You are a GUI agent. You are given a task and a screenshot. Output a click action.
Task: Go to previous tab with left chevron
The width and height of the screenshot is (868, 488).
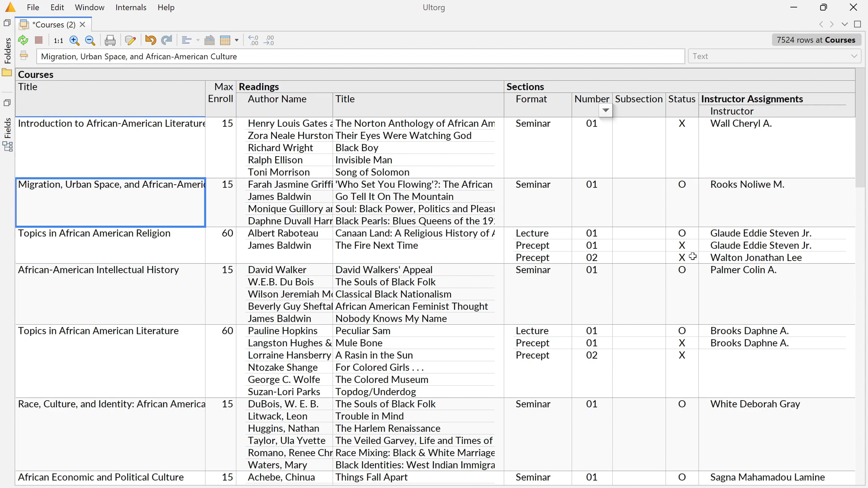coord(821,24)
